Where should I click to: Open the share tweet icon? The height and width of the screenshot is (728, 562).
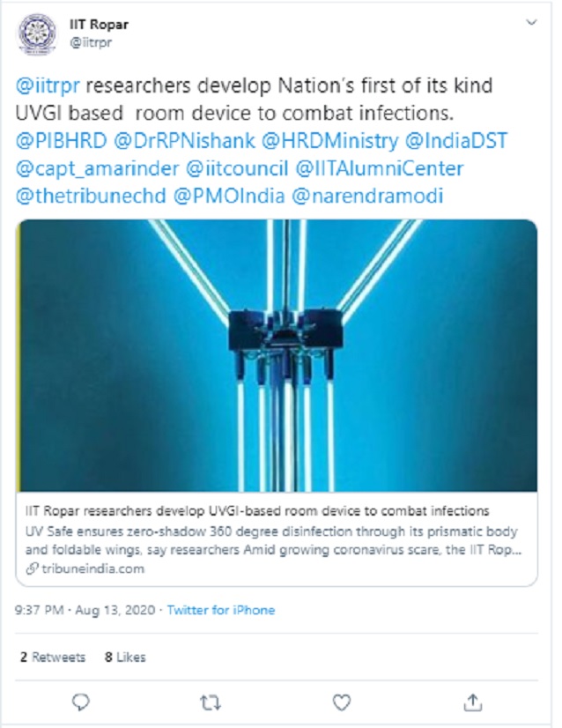pyautogui.click(x=471, y=702)
